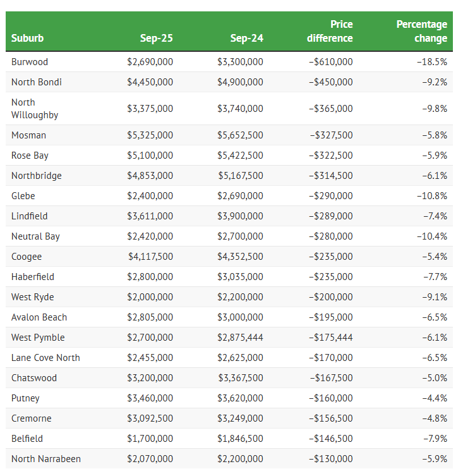Image resolution: width=463 pixels, height=476 pixels.
Task: Click the Haberfield suburb cell
Action: pos(33,277)
